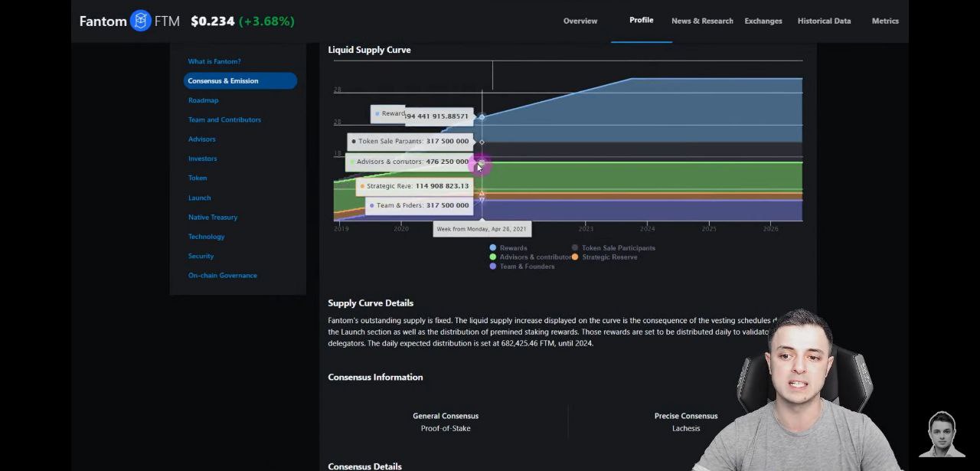The height and width of the screenshot is (471, 980).
Task: Open the Overview tab
Action: [x=580, y=21]
